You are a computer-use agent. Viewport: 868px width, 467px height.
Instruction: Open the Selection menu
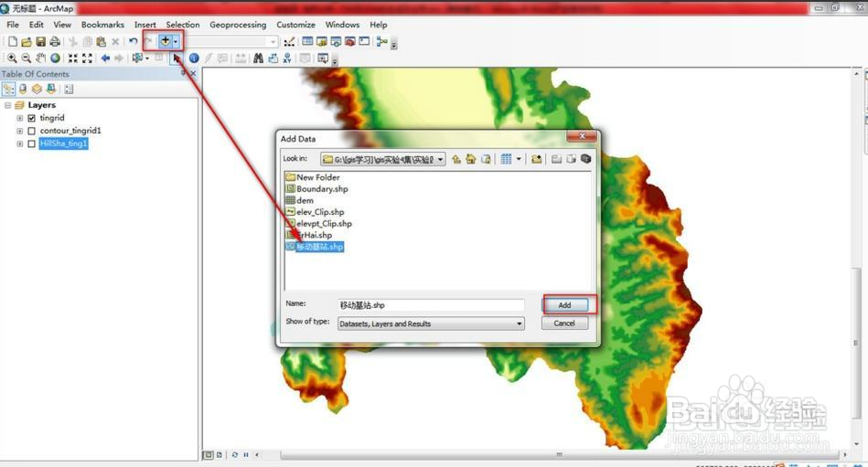[x=183, y=25]
